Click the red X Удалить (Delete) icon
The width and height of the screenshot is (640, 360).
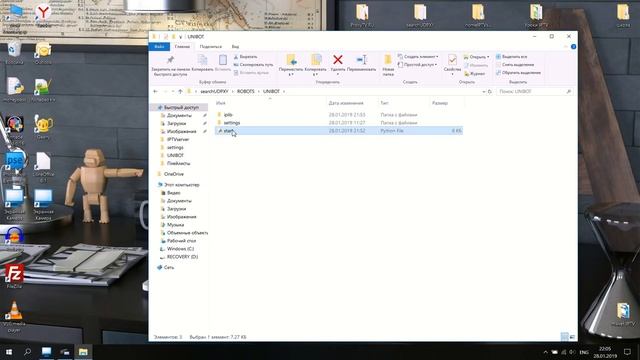[338, 60]
